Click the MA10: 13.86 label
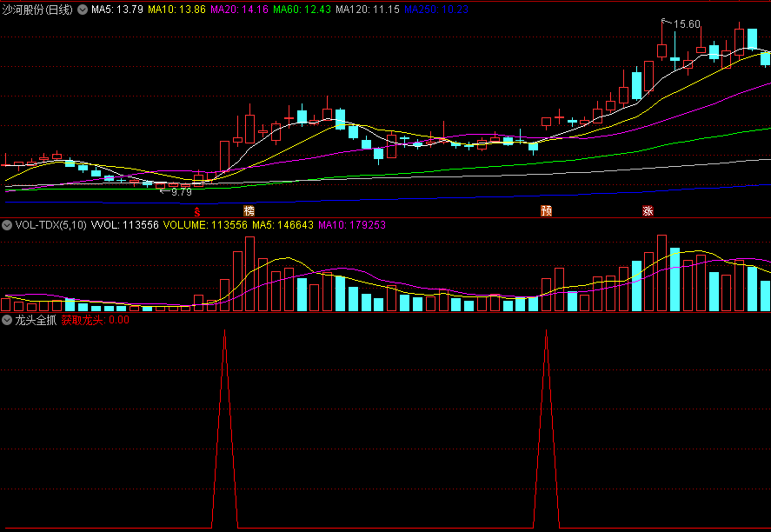The height and width of the screenshot is (532, 771). [177, 10]
